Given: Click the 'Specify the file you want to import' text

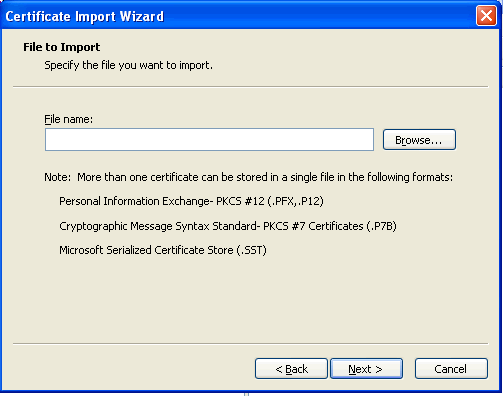Looking at the screenshot, I should pyautogui.click(x=128, y=65).
